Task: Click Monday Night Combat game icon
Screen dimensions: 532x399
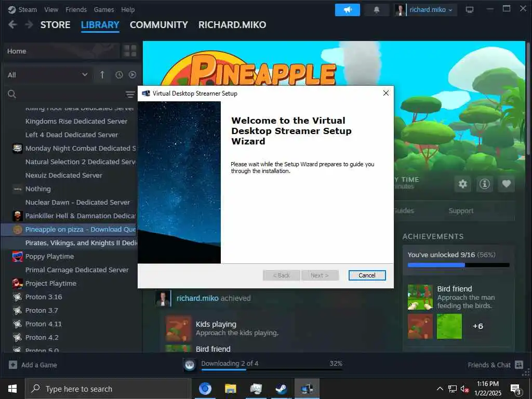Action: click(17, 148)
